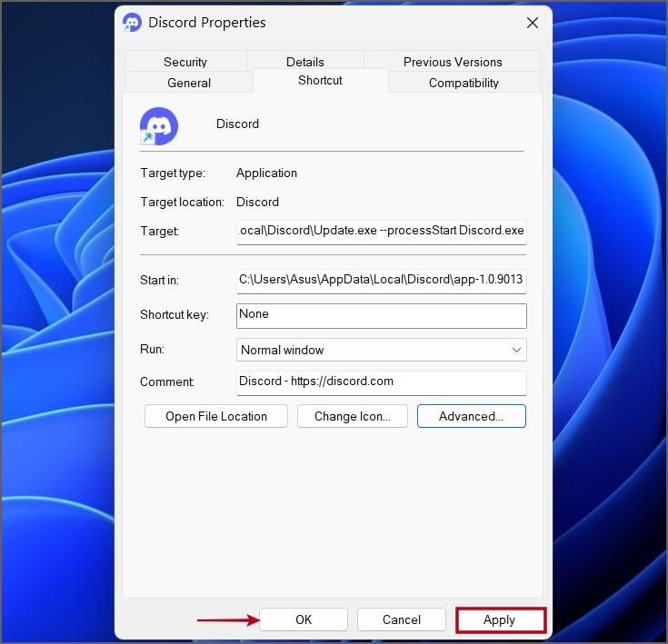668x644 pixels.
Task: Apply the shortcut changes
Action: (499, 619)
